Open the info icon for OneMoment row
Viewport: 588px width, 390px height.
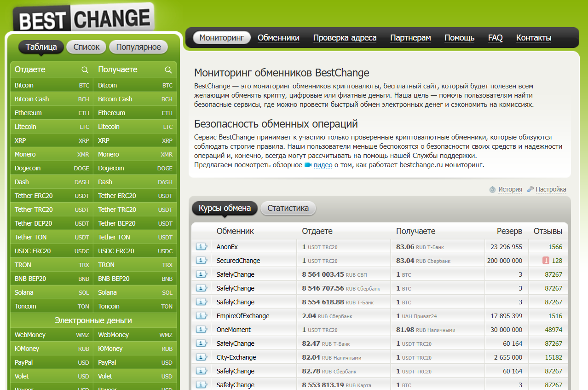[x=202, y=330]
